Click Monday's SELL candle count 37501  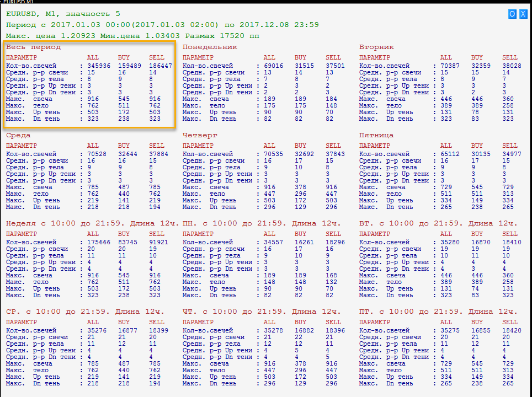point(335,66)
